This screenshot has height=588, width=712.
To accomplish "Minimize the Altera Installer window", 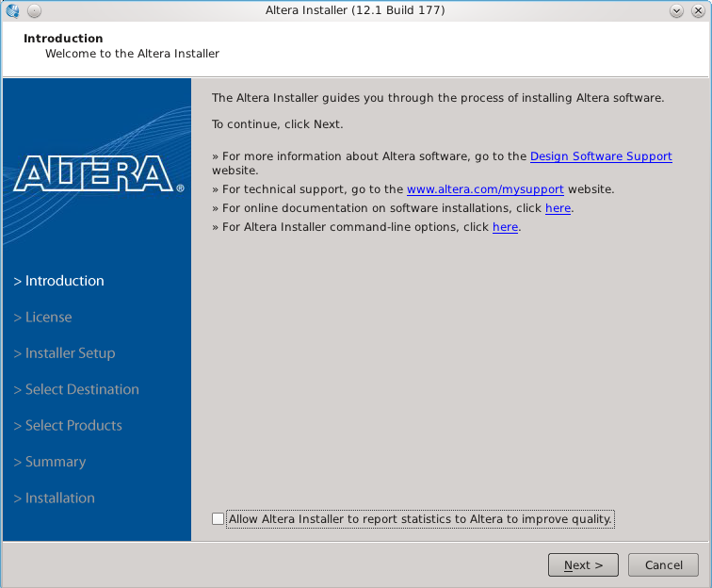I will pos(676,10).
